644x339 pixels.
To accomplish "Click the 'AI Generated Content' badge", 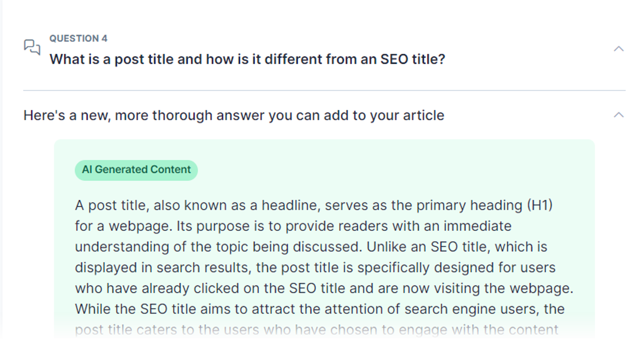I will click(x=136, y=170).
